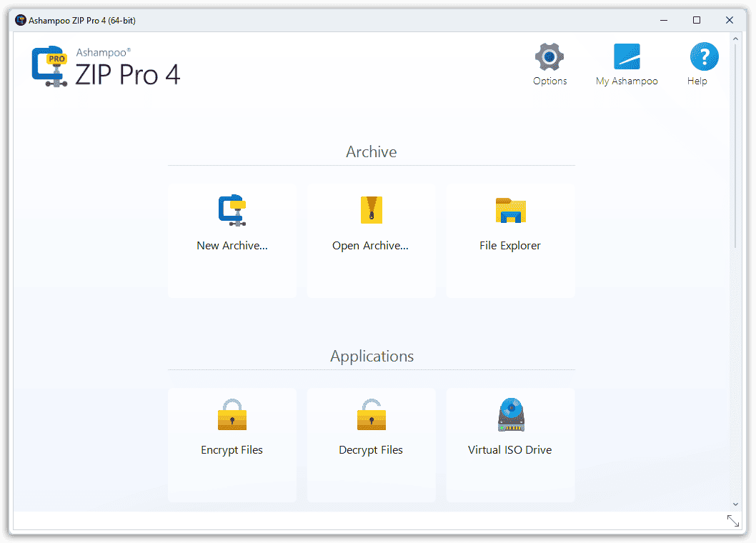Click the Ashampoo ZIP Pro 4 logo
Viewport: 756px width, 543px height.
106,67
